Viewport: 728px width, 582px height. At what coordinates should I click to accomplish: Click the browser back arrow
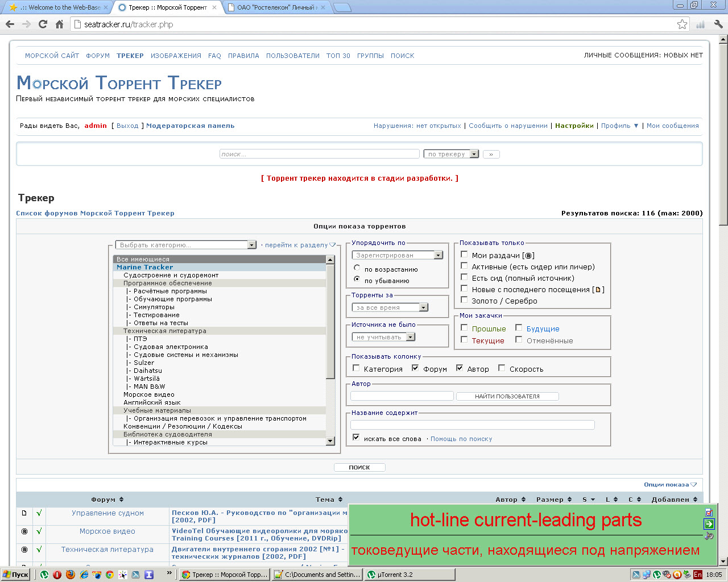(x=10, y=24)
